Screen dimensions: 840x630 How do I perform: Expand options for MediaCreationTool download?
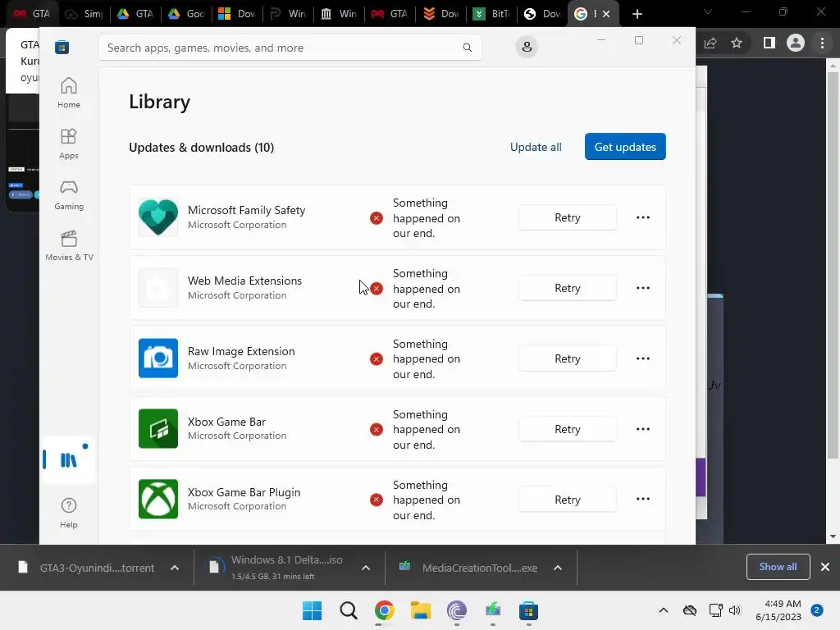pos(558,568)
